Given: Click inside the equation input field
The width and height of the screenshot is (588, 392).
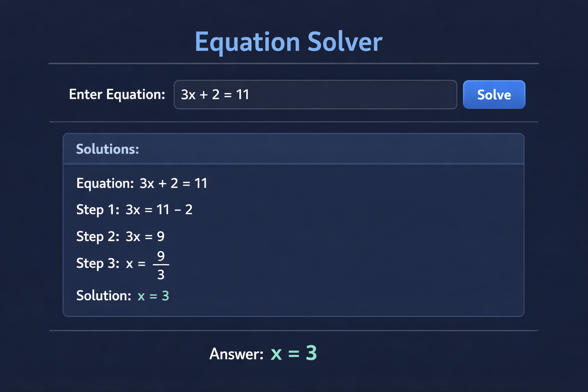Looking at the screenshot, I should tap(315, 95).
